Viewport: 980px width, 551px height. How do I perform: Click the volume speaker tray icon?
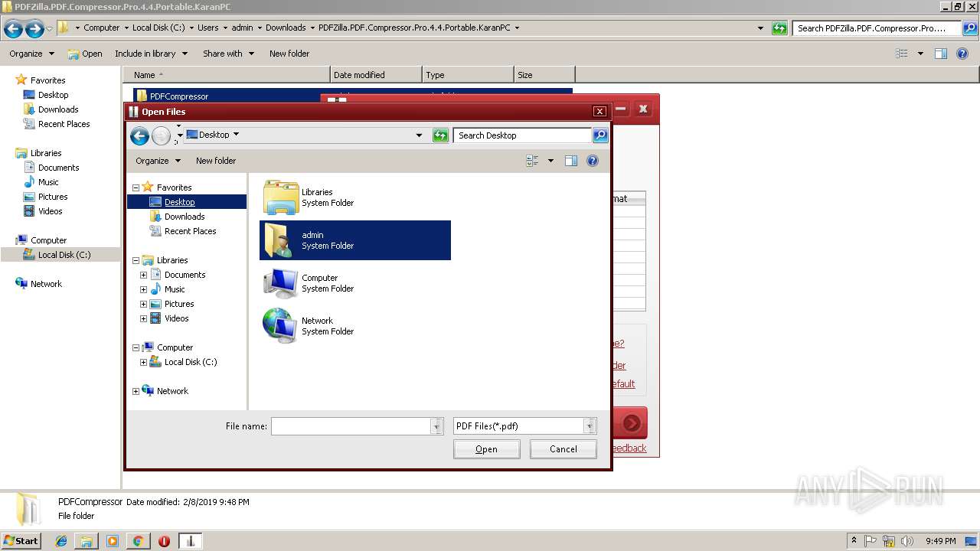pyautogui.click(x=906, y=541)
